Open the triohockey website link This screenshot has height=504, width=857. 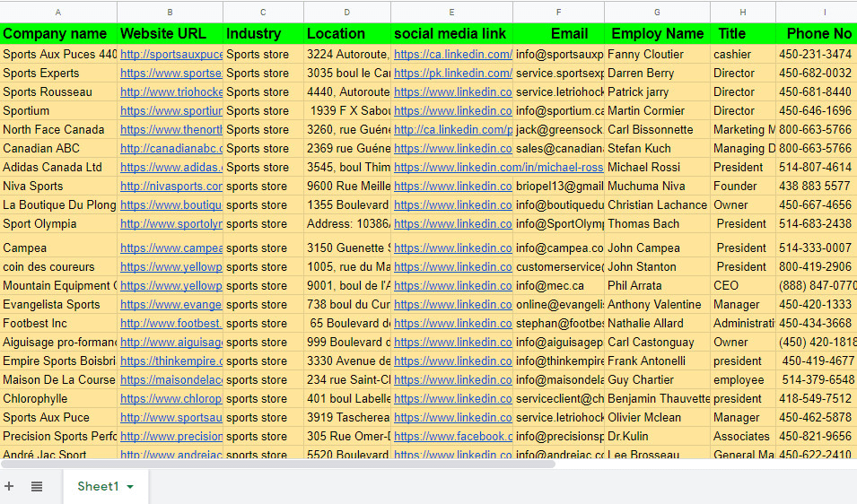click(x=171, y=92)
